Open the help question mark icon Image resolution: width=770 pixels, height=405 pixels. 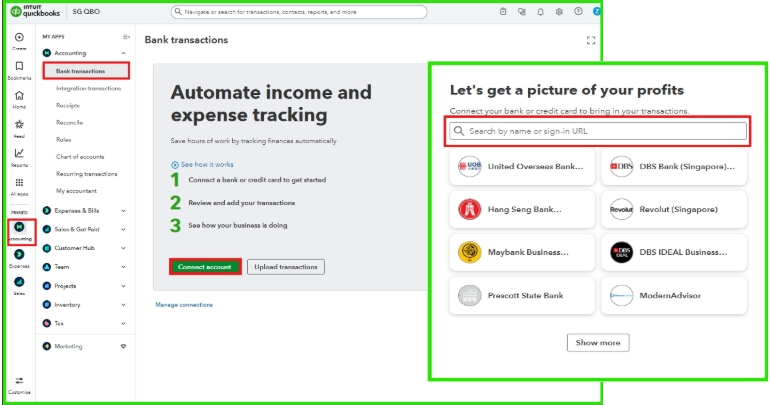(578, 11)
